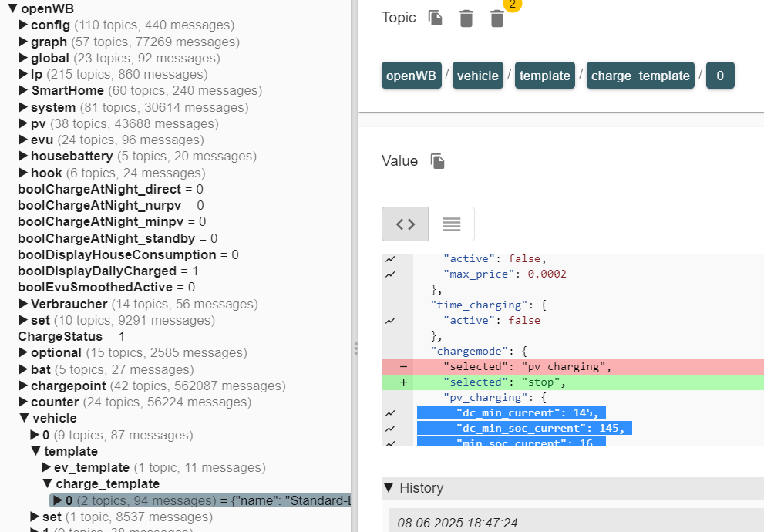
Task: Expand the chargepoint topic node
Action: [23, 386]
